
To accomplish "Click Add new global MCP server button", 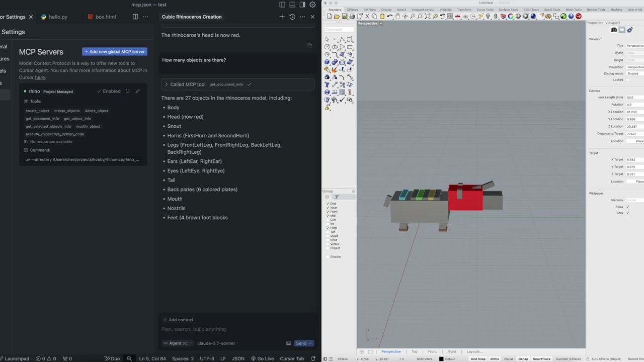I will click(115, 51).
